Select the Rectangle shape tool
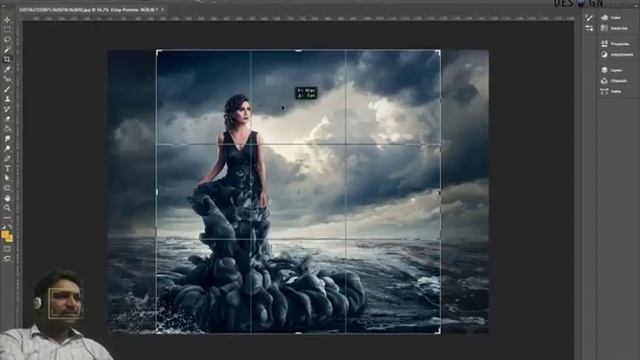 click(x=7, y=188)
